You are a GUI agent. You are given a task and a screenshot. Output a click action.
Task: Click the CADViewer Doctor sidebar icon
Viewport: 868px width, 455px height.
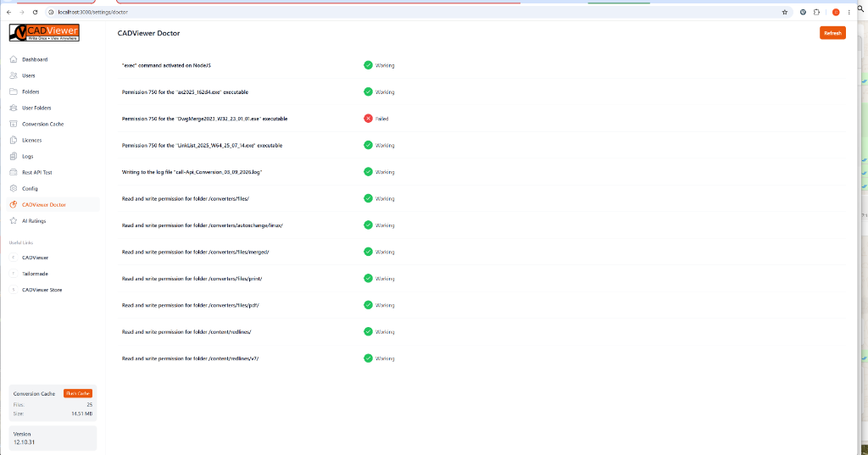(14, 205)
